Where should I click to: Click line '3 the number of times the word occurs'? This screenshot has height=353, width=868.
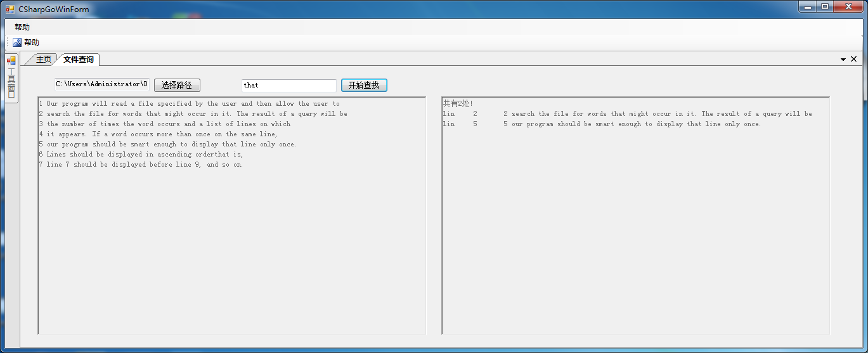click(x=165, y=124)
